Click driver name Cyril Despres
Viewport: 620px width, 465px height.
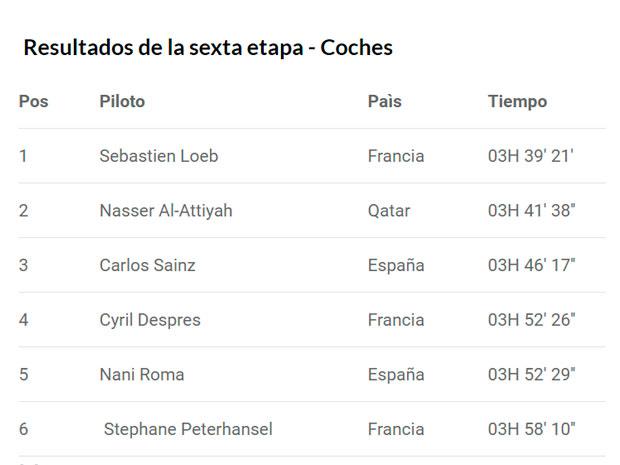[150, 320]
